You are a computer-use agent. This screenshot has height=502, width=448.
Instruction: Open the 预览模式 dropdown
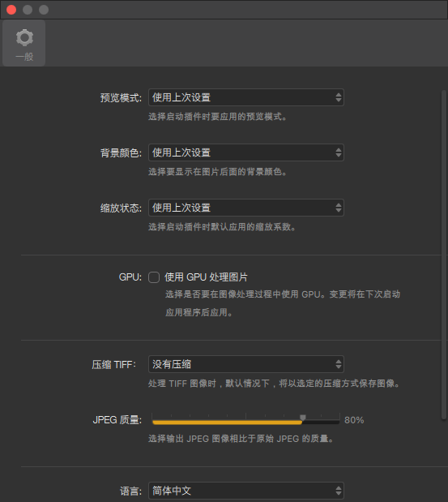tap(246, 97)
